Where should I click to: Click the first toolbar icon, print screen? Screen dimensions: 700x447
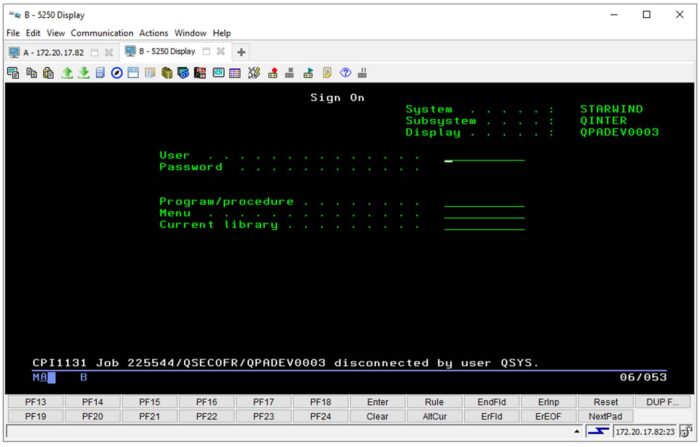click(14, 72)
